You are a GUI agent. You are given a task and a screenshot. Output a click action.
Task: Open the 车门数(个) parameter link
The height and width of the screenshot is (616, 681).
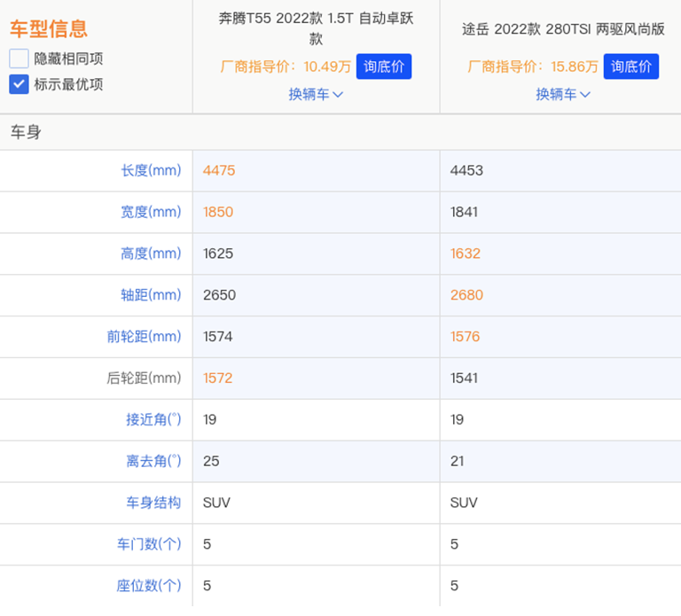149,544
